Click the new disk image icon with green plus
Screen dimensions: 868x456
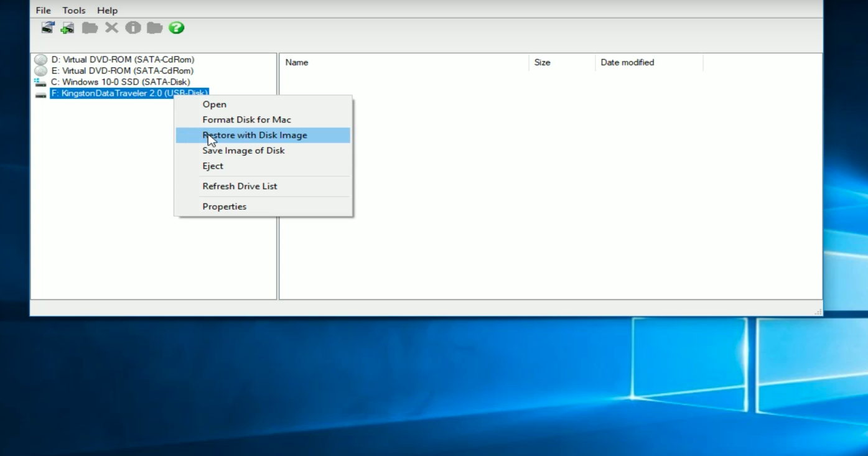(68, 27)
